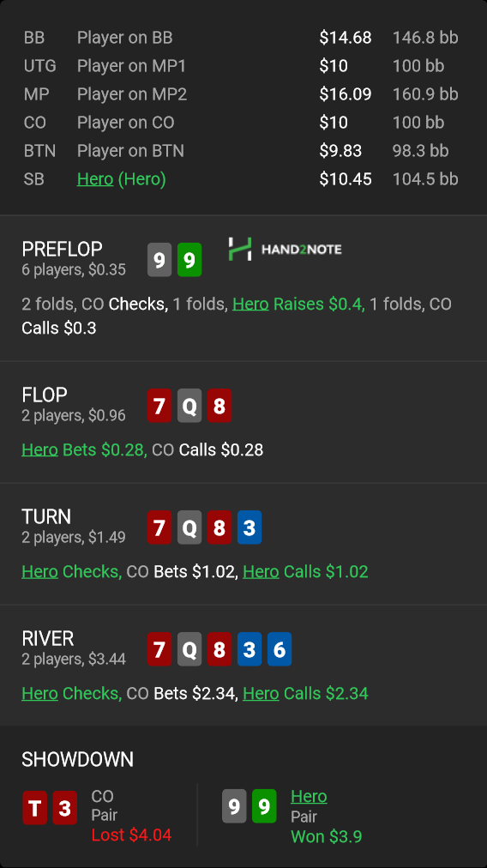Click the Hero link in the preflop action
The width and height of the screenshot is (487, 868).
pyautogui.click(x=250, y=304)
